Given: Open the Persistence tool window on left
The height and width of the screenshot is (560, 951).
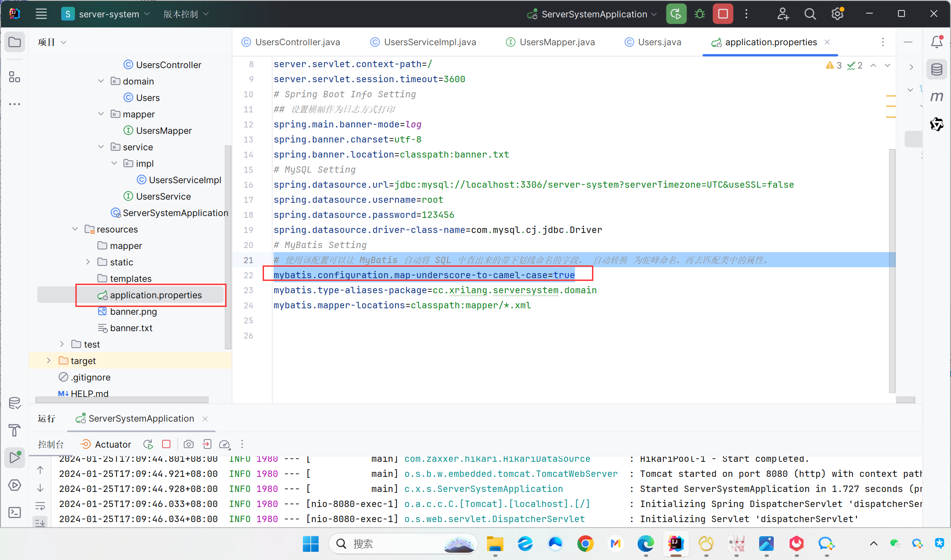Looking at the screenshot, I should point(15,403).
